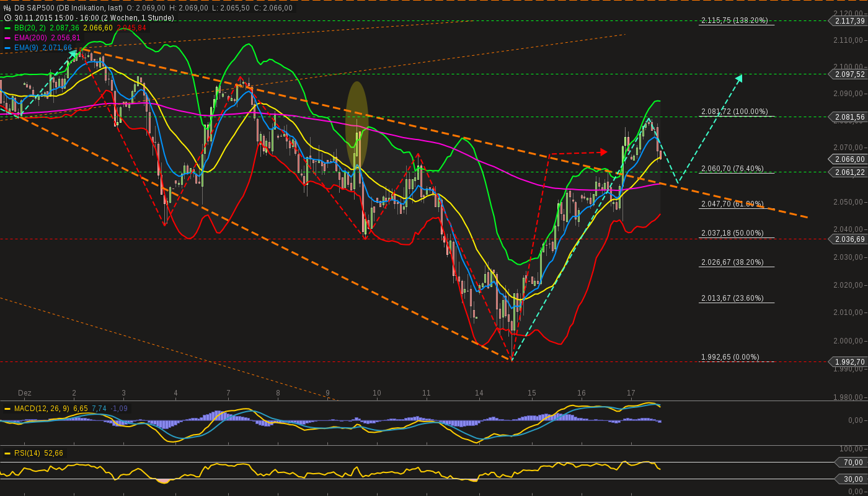Click the 2.117,39 price tag on the axis

(x=848, y=21)
